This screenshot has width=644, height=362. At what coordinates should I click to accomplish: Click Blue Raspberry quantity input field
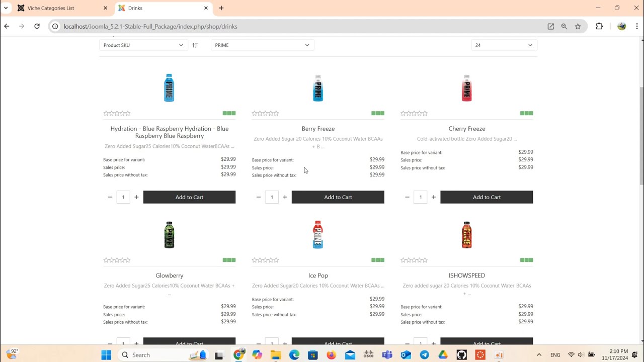(123, 197)
